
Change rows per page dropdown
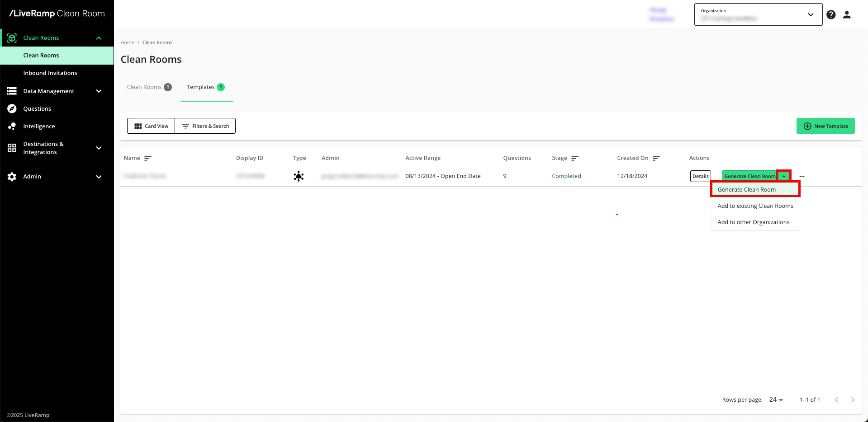coord(776,400)
